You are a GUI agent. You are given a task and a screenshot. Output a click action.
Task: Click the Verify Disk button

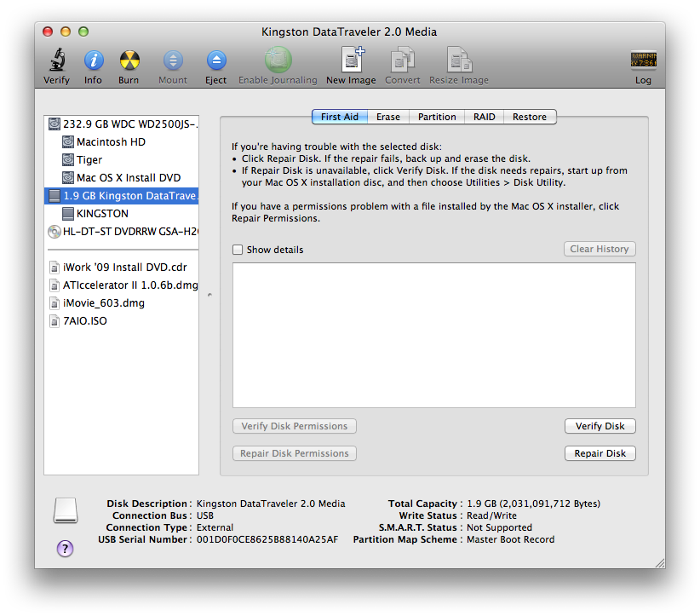(x=600, y=426)
